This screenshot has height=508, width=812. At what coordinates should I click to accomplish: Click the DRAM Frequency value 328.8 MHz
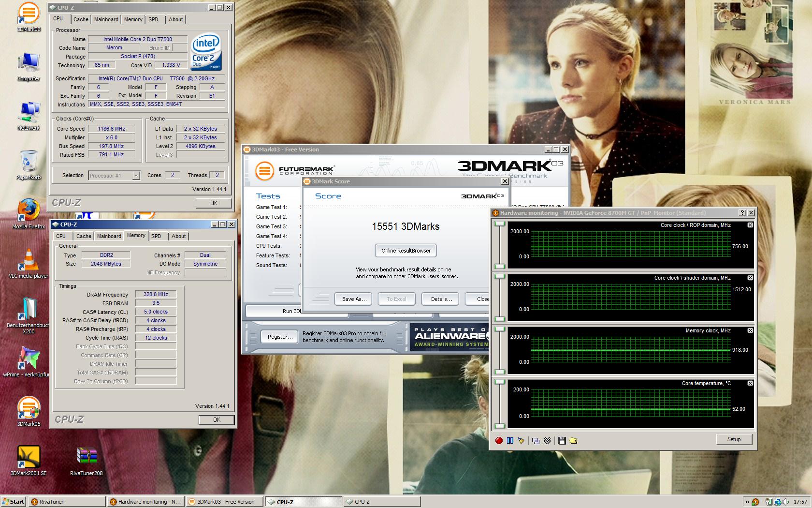[156, 294]
